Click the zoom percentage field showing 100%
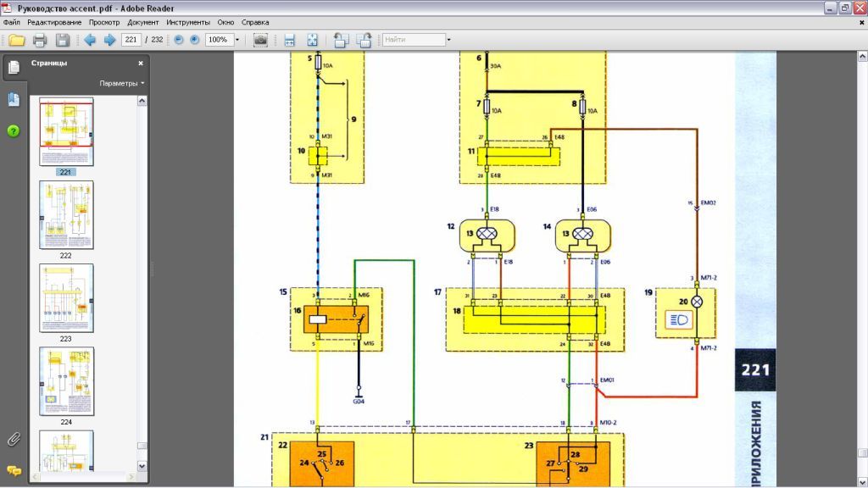The width and height of the screenshot is (868, 488). pyautogui.click(x=220, y=40)
